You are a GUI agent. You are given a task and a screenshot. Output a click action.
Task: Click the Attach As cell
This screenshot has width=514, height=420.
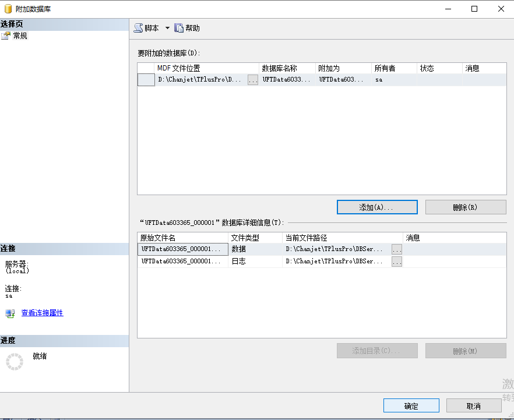click(x=342, y=80)
